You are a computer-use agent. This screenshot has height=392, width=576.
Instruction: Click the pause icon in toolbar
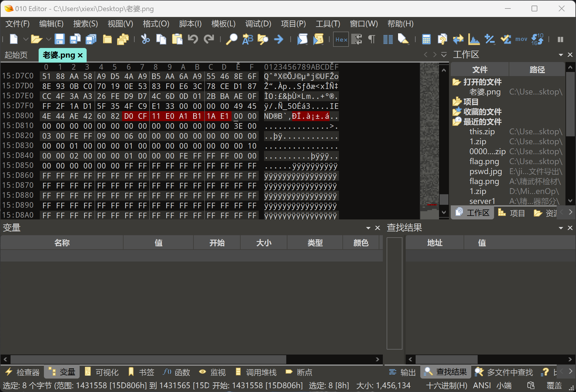point(560,39)
